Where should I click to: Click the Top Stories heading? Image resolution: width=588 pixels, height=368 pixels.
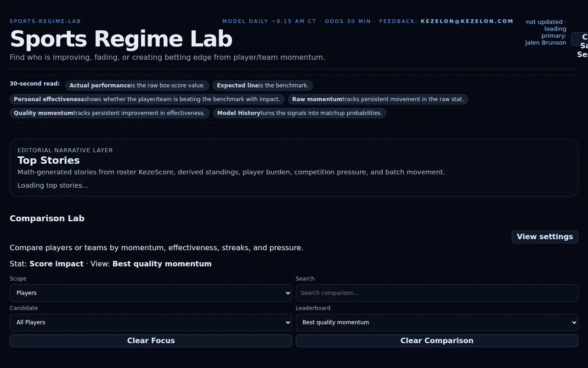tap(49, 160)
